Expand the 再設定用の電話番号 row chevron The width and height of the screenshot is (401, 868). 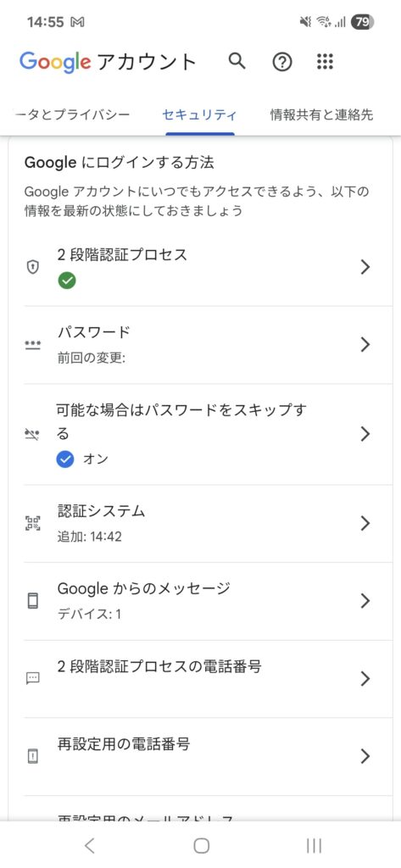pyautogui.click(x=365, y=756)
